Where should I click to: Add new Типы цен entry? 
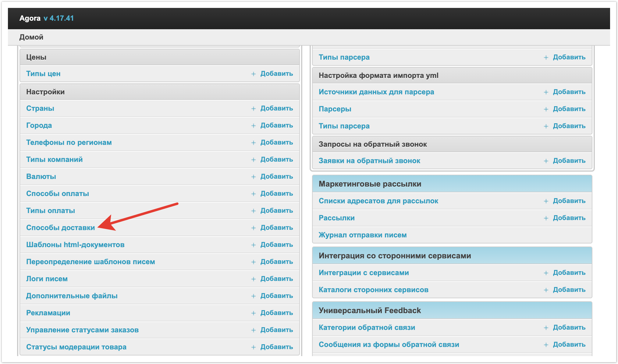(276, 74)
